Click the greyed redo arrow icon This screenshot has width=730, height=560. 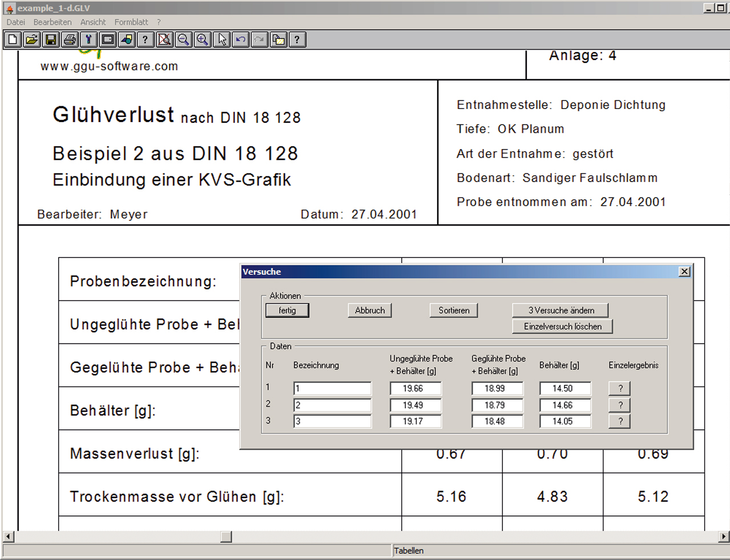259,39
